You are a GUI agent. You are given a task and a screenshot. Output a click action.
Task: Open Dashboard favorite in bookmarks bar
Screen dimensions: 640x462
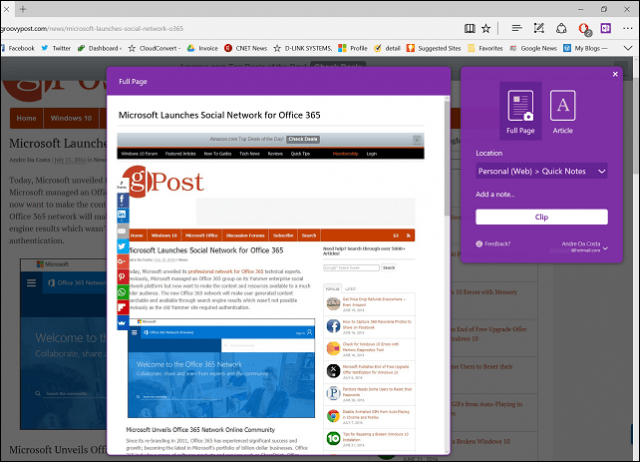click(x=99, y=48)
